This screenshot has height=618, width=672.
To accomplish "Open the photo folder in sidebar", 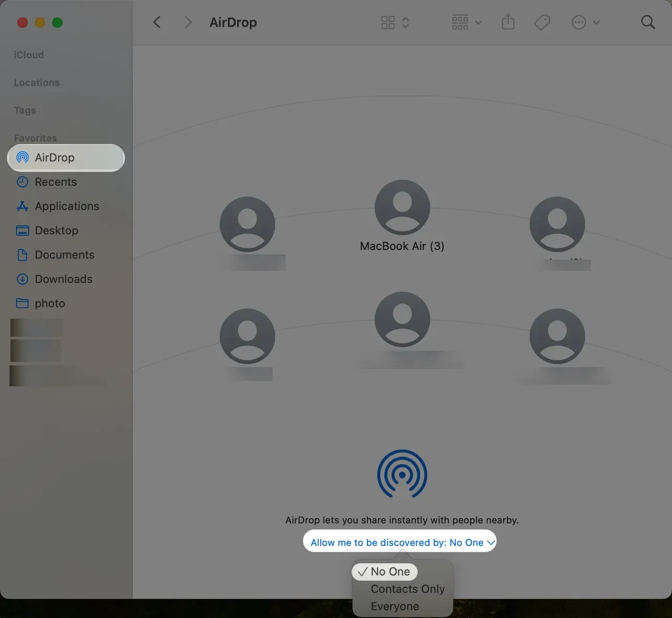I will pos(66,303).
